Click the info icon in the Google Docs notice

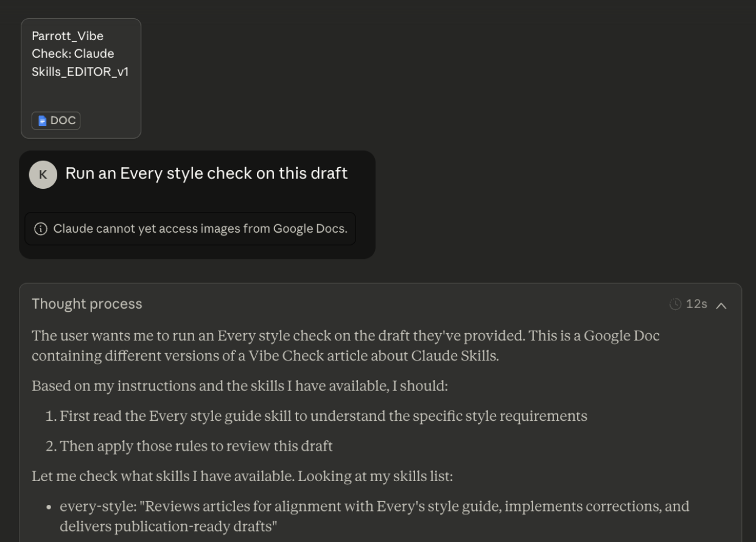click(41, 229)
